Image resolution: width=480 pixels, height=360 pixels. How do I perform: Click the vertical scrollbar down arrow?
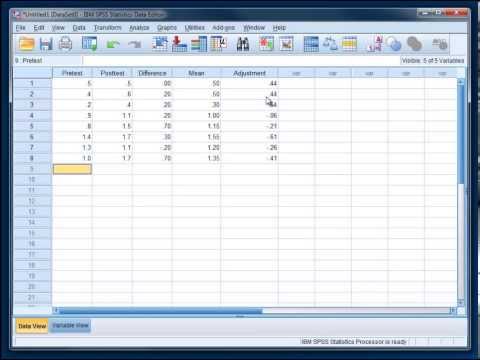coord(461,302)
